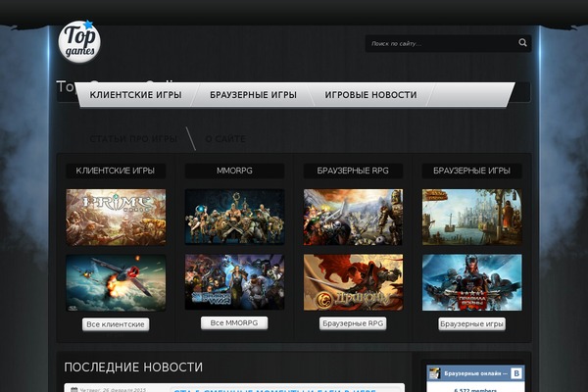Open the bottom MMORPG heroes thumbnail
The height and width of the screenshot is (392, 588).
pyautogui.click(x=234, y=282)
